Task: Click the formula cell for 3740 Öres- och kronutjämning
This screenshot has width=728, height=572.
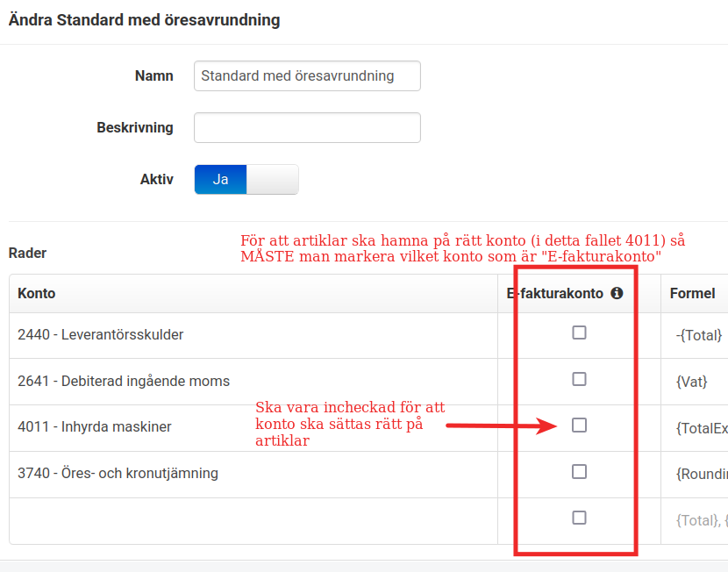Action: click(x=701, y=474)
